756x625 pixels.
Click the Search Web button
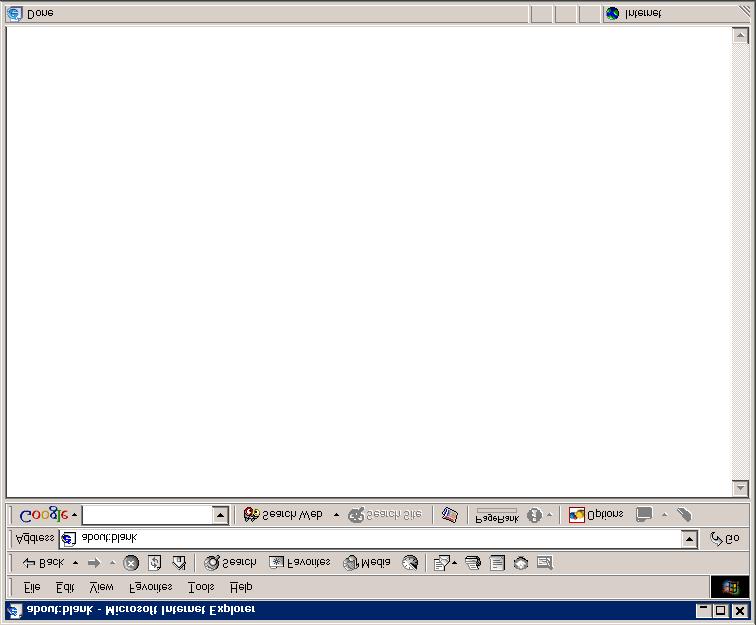(284, 515)
